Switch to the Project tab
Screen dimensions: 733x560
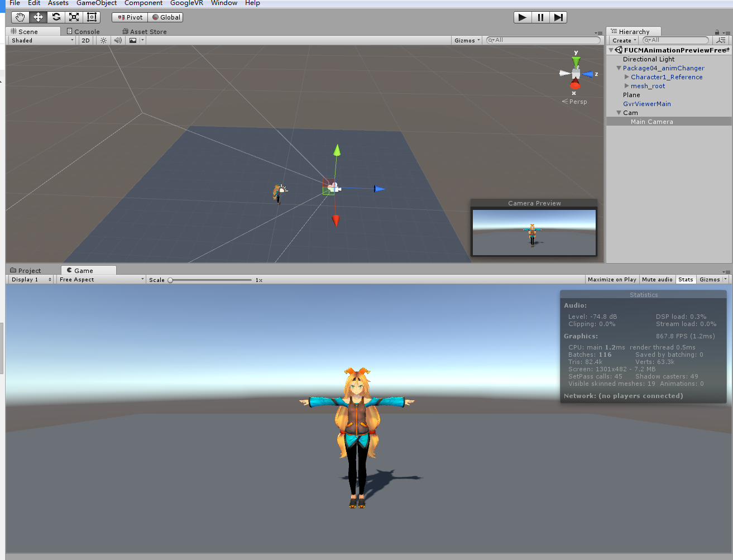point(26,271)
